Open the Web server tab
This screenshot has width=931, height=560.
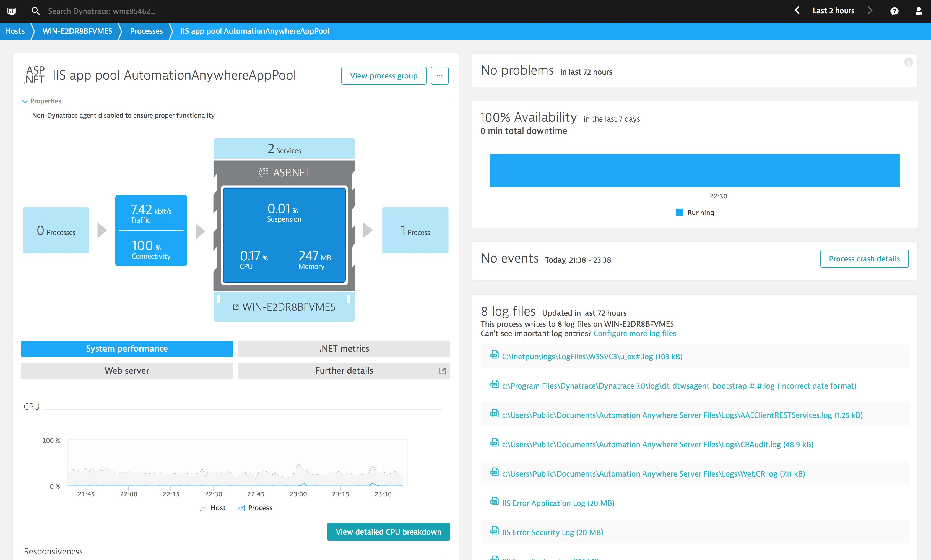[x=127, y=371]
